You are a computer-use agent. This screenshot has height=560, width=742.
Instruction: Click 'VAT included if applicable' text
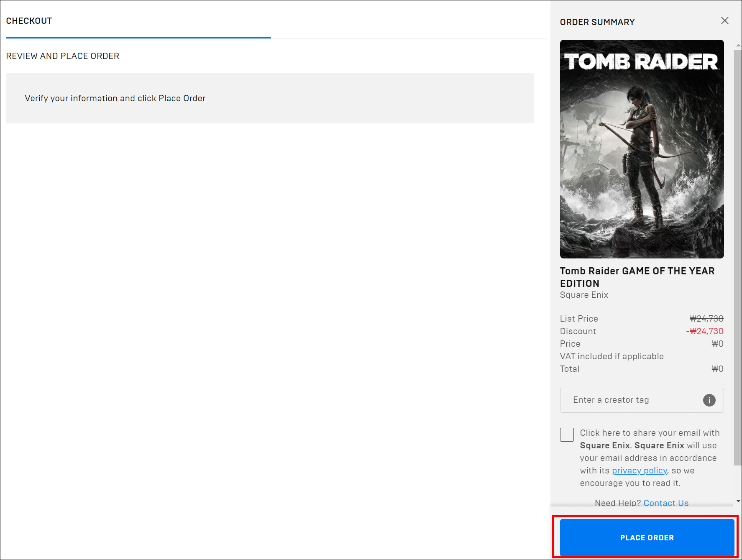[612, 356]
